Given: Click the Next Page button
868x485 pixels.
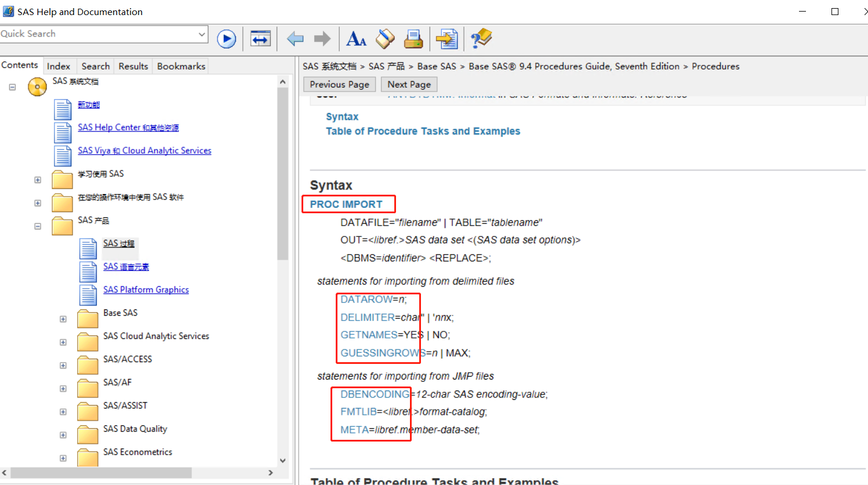Looking at the screenshot, I should tap(409, 85).
